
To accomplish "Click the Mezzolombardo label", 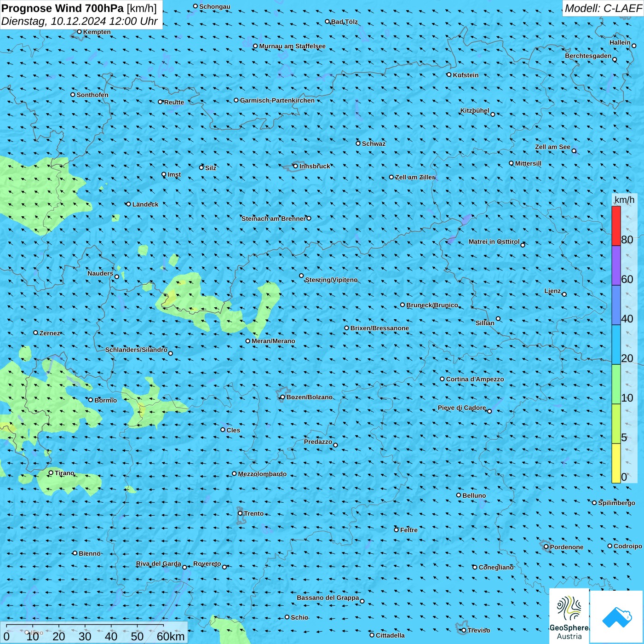I will [262, 474].
